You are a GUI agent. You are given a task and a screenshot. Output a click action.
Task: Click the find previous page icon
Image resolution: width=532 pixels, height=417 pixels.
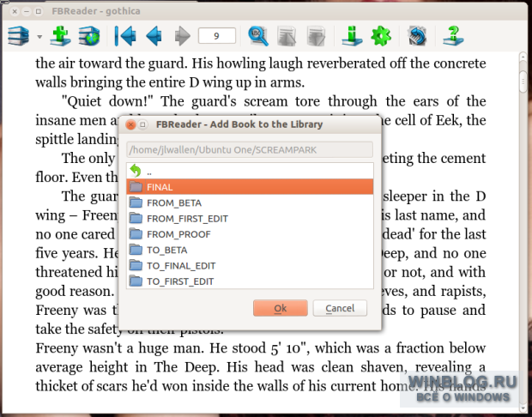[287, 36]
